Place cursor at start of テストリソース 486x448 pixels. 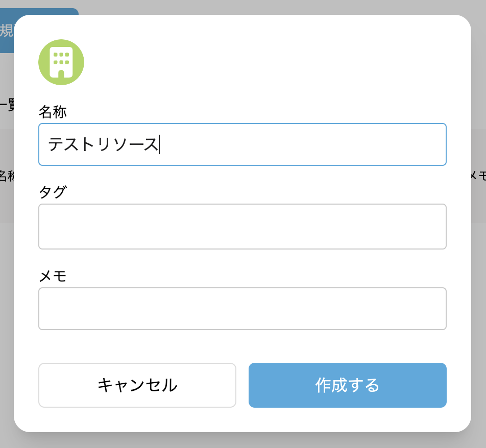click(x=48, y=144)
